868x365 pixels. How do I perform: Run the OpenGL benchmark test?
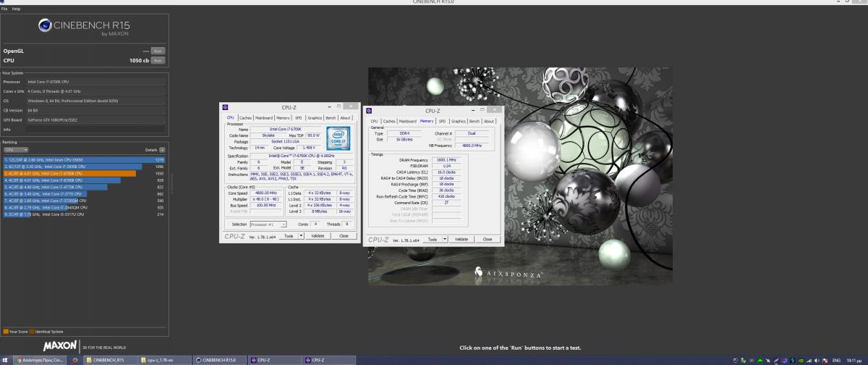(158, 51)
